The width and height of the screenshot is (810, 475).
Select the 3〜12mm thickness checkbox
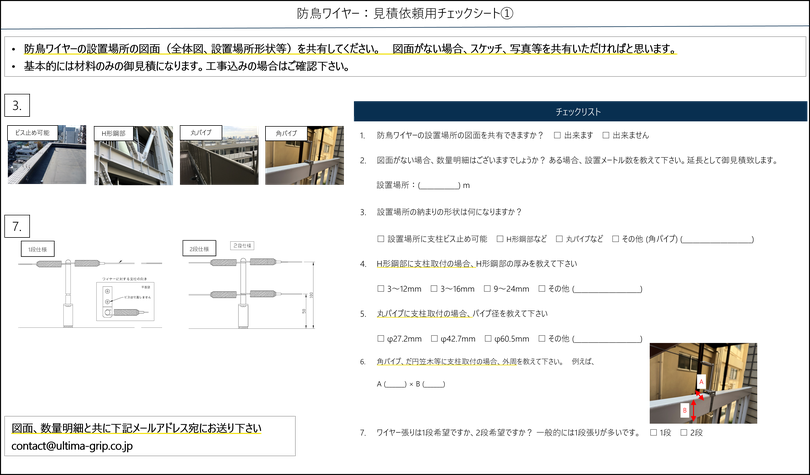click(381, 289)
